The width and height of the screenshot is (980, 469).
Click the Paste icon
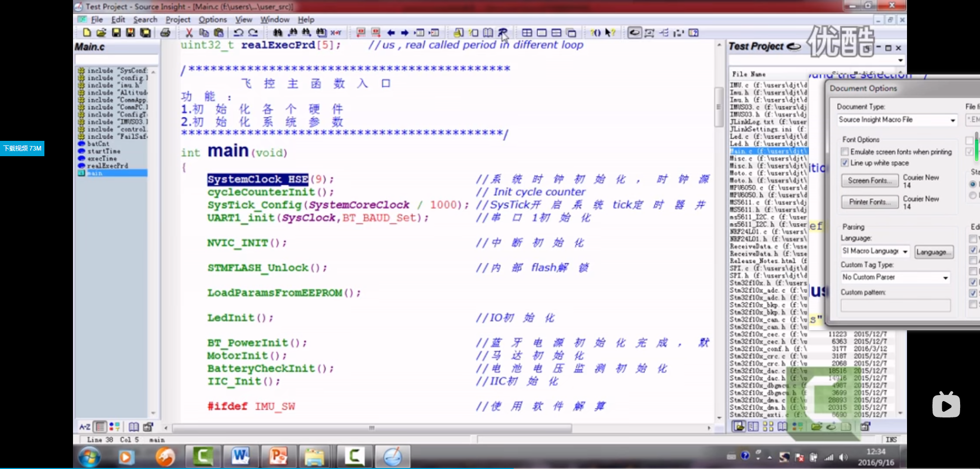click(x=218, y=32)
